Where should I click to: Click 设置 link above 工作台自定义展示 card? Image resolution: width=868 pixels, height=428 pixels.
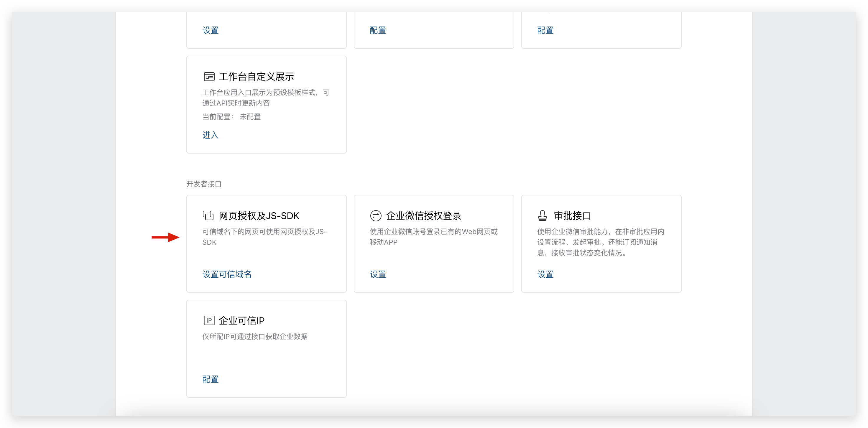tap(210, 30)
